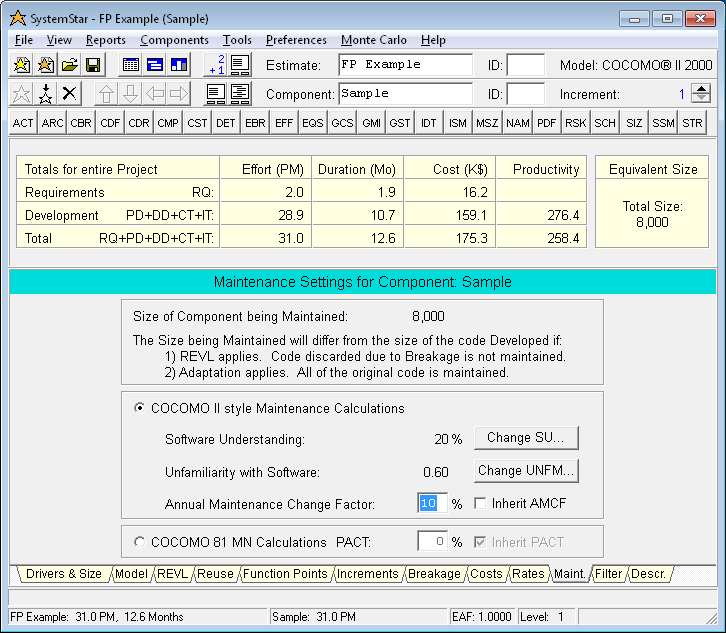Click the PACT percentage input field
The width and height of the screenshot is (726, 633).
(x=432, y=541)
